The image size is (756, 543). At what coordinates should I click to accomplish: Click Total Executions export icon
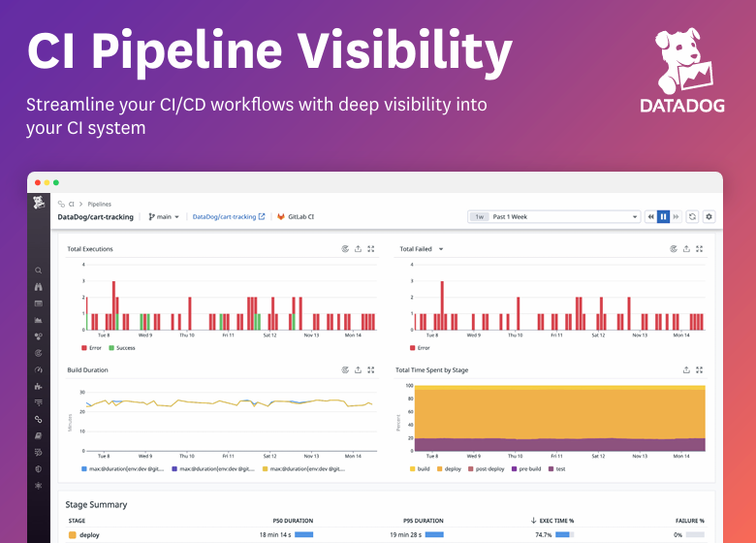358,249
